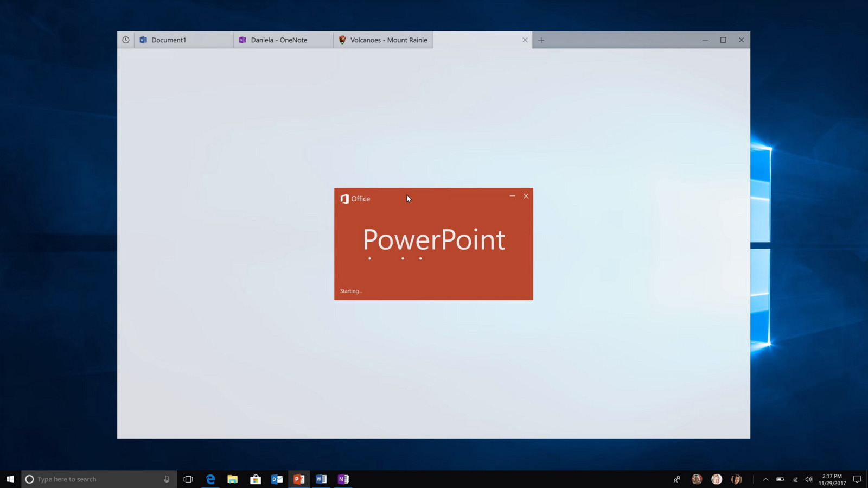
Task: Open the tab history clock icon
Action: [126, 40]
